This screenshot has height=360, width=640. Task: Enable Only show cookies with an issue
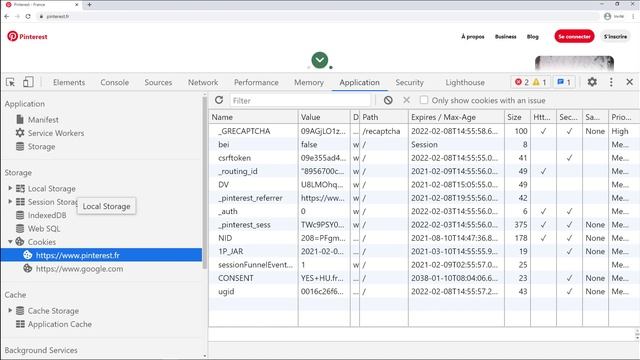(424, 100)
